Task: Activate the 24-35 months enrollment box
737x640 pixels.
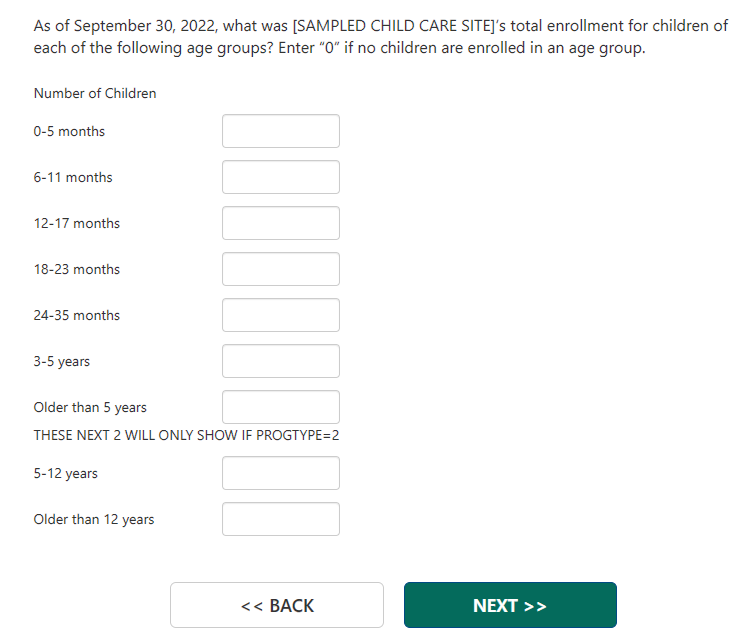Action: (280, 315)
